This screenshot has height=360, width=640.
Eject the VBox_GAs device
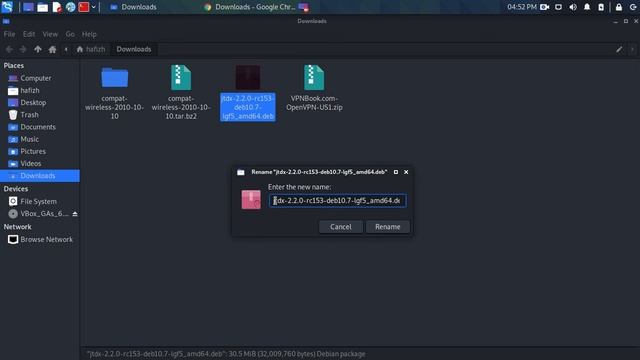tap(75, 213)
